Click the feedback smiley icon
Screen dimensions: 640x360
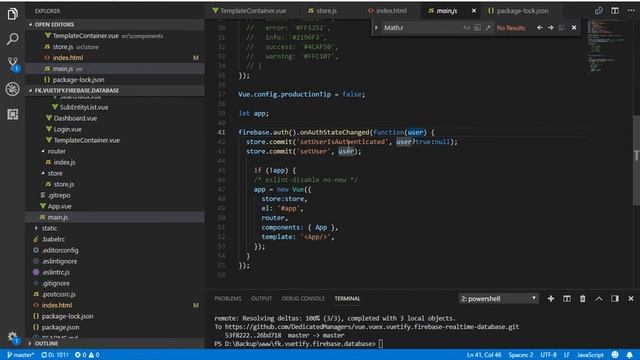click(x=615, y=355)
